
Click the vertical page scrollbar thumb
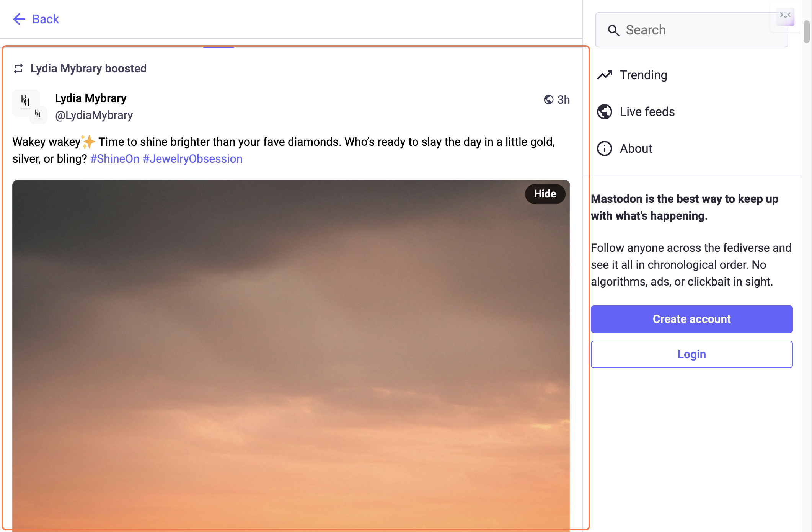(806, 32)
